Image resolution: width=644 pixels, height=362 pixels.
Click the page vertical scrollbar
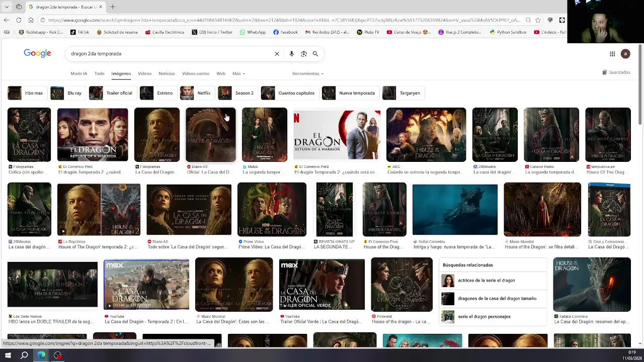[x=640, y=85]
